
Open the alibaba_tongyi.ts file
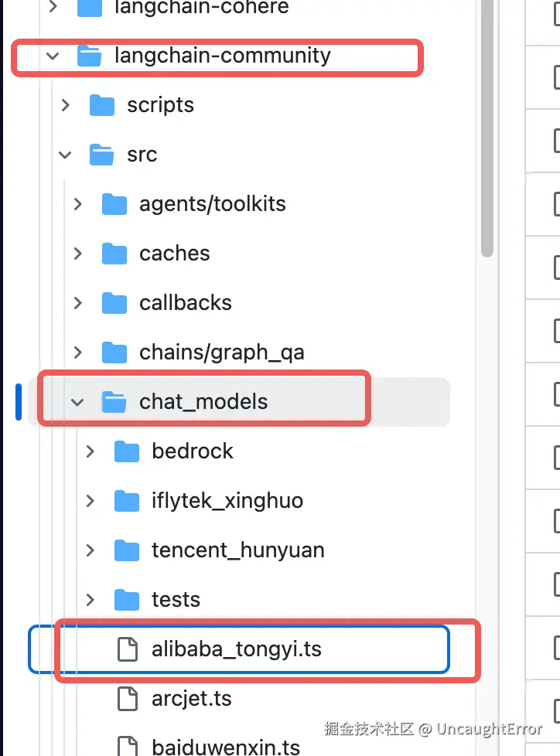coord(236,649)
